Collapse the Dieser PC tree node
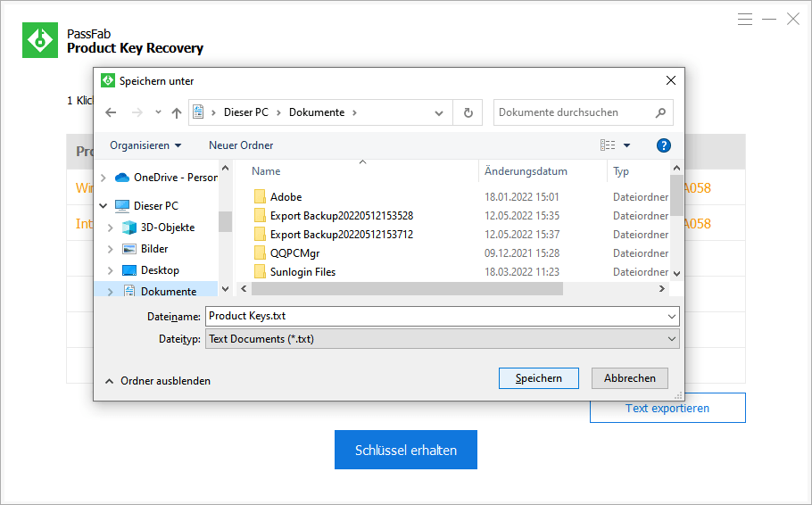This screenshot has height=505, width=812. pyautogui.click(x=103, y=206)
